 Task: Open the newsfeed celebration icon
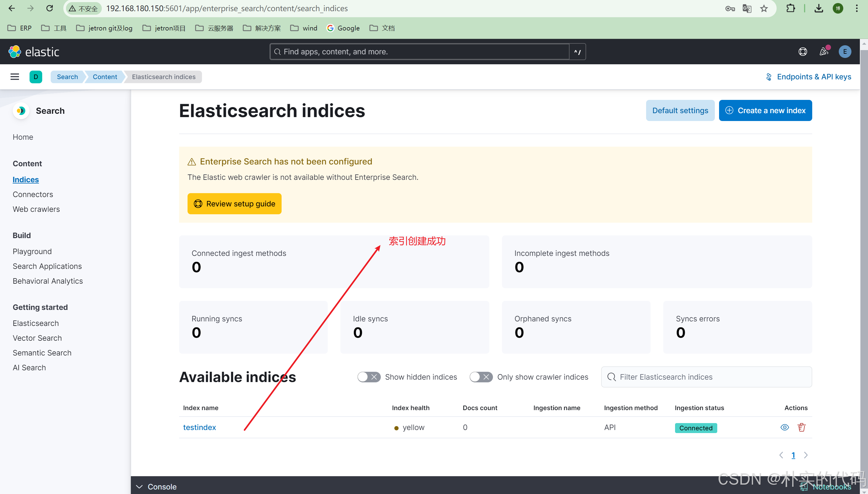[824, 52]
